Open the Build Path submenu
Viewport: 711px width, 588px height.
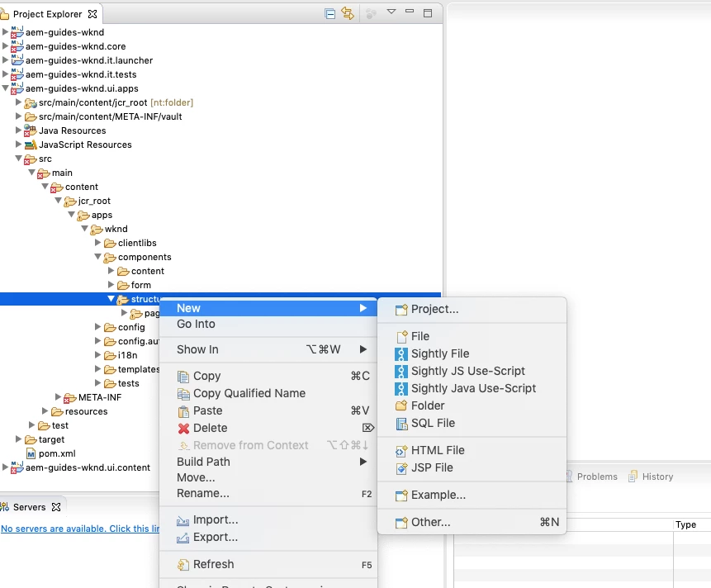(x=268, y=462)
